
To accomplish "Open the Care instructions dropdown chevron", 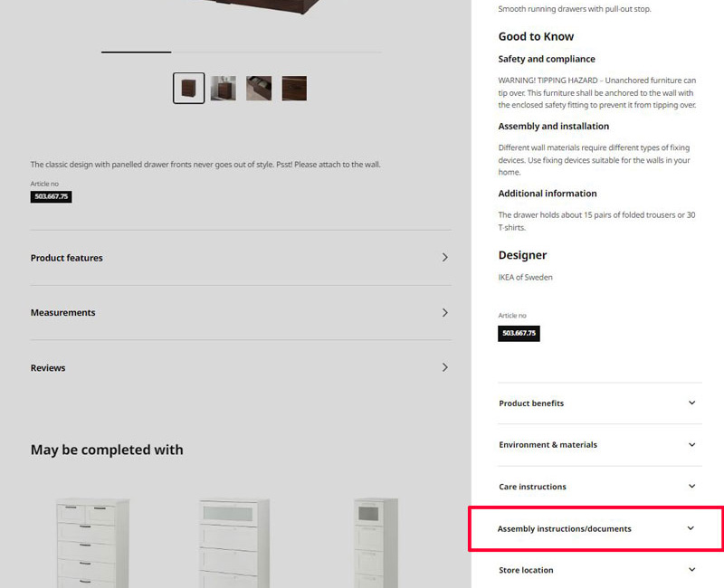I will pyautogui.click(x=691, y=487).
